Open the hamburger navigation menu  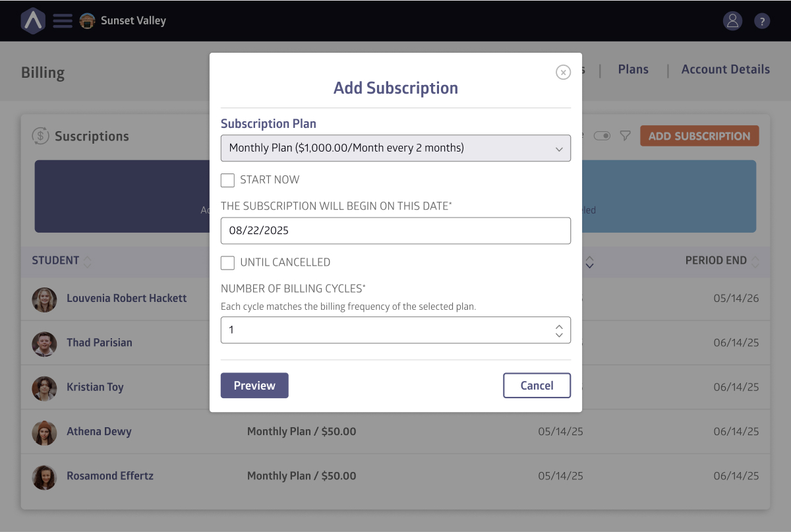click(63, 20)
